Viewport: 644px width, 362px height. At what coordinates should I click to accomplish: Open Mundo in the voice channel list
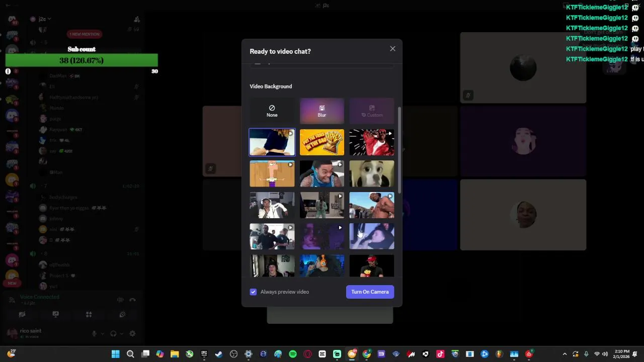56,108
